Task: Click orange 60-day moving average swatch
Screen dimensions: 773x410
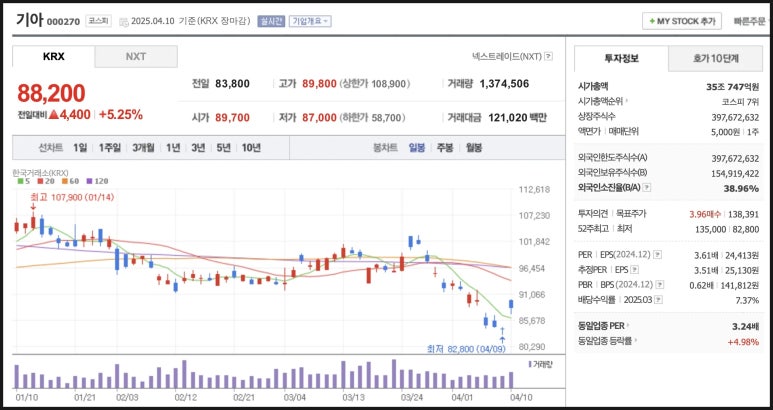Action: (x=65, y=181)
